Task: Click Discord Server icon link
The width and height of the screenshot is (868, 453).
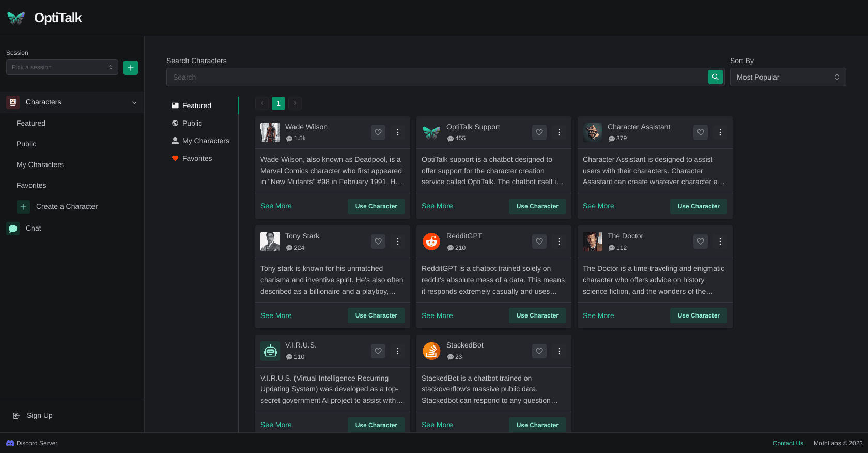Action: point(10,443)
